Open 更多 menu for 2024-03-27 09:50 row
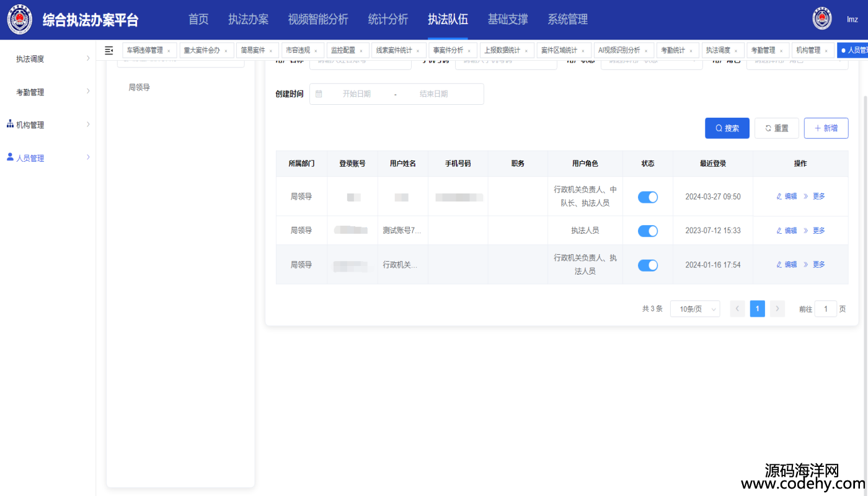This screenshot has width=868, height=496. (815, 197)
